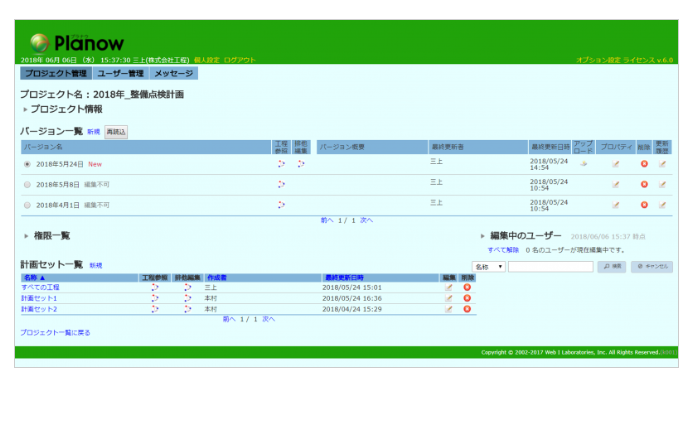Delete 計画セット2 with red X icon
Image resolution: width=695 pixels, height=425 pixels.
click(x=467, y=309)
